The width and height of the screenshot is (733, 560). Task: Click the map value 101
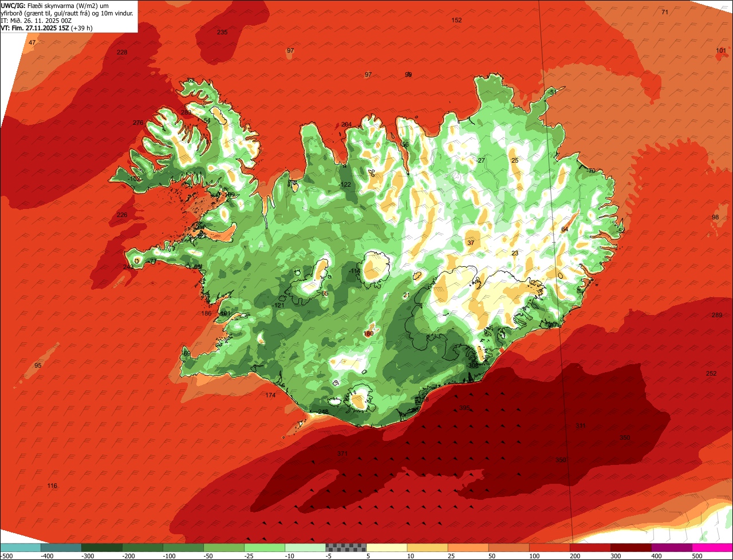tap(721, 50)
